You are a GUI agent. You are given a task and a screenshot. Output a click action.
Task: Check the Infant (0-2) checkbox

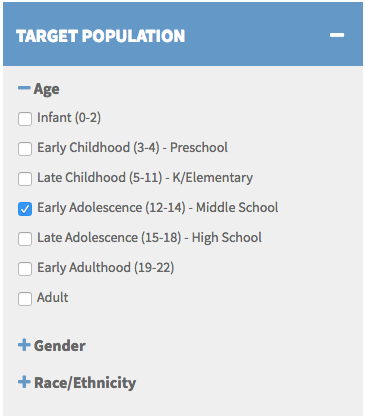tap(25, 119)
